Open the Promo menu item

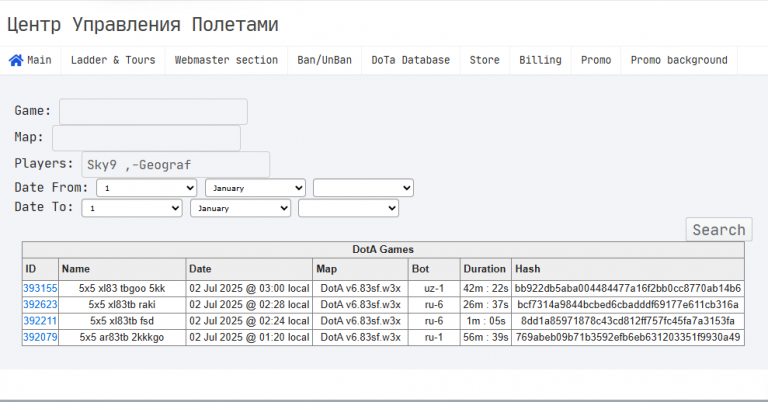point(596,60)
